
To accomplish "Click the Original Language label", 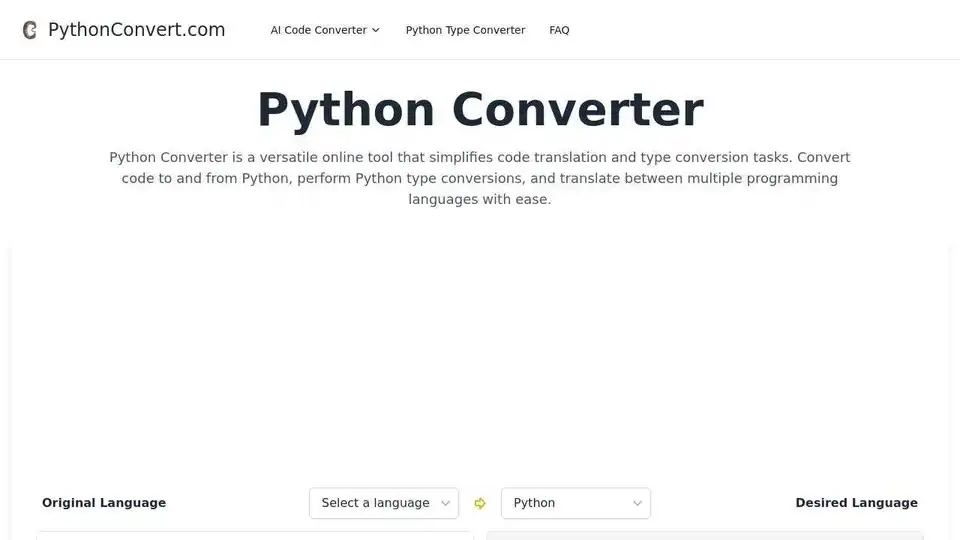I will click(x=104, y=503).
